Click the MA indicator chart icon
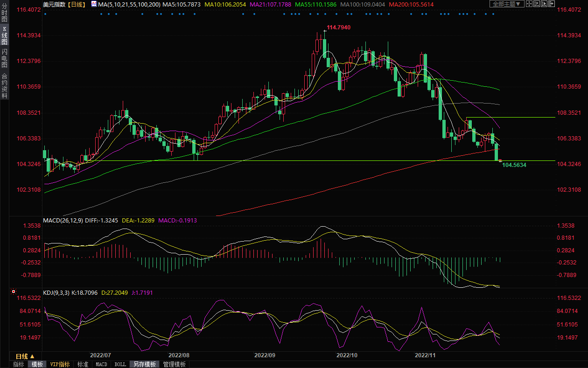The image size is (588, 368). [94, 4]
